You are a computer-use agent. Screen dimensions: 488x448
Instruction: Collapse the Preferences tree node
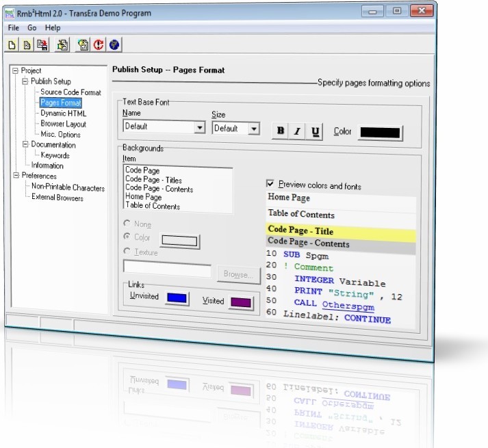(x=16, y=175)
